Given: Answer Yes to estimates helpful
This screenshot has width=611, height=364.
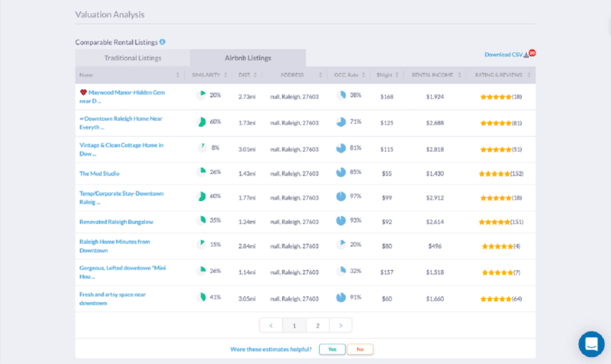Looking at the screenshot, I should pyautogui.click(x=332, y=349).
